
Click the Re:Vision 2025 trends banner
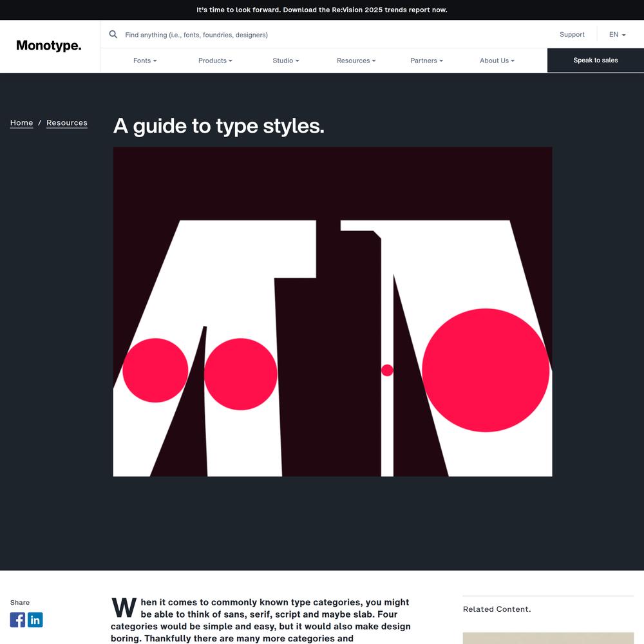tap(322, 10)
